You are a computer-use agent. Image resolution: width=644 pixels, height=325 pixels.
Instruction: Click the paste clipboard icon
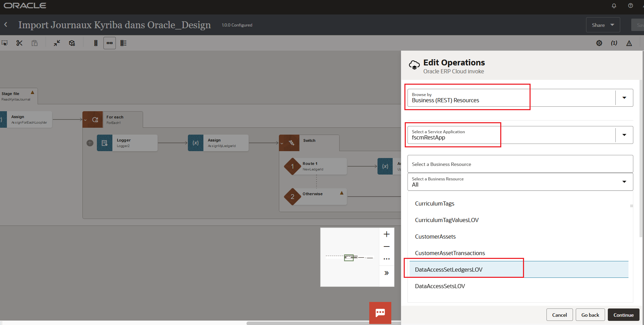point(34,43)
